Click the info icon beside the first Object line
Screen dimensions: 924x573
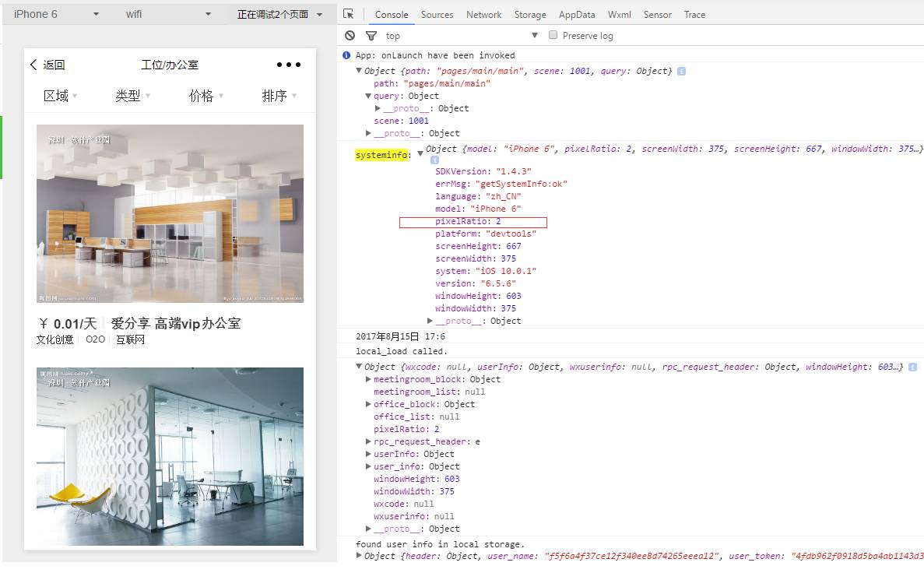(682, 72)
